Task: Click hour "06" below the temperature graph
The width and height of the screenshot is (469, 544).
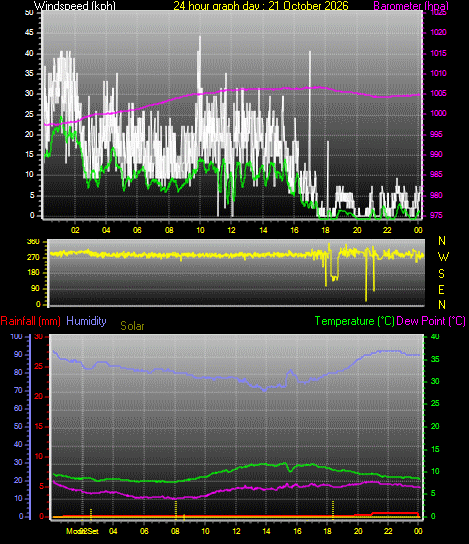Action: (144, 531)
